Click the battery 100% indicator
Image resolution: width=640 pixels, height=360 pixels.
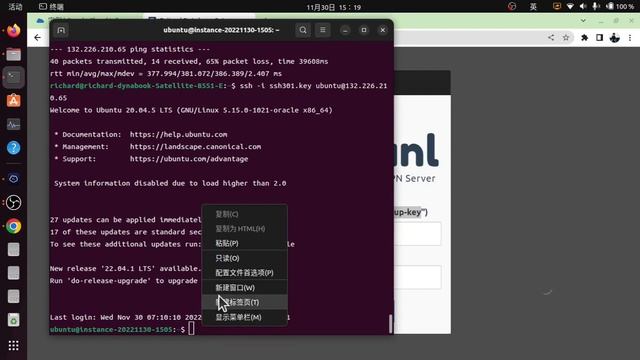click(620, 6)
